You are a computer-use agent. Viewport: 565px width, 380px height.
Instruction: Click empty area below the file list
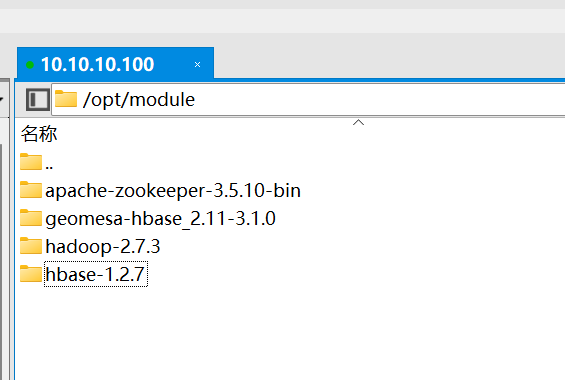coord(288,335)
